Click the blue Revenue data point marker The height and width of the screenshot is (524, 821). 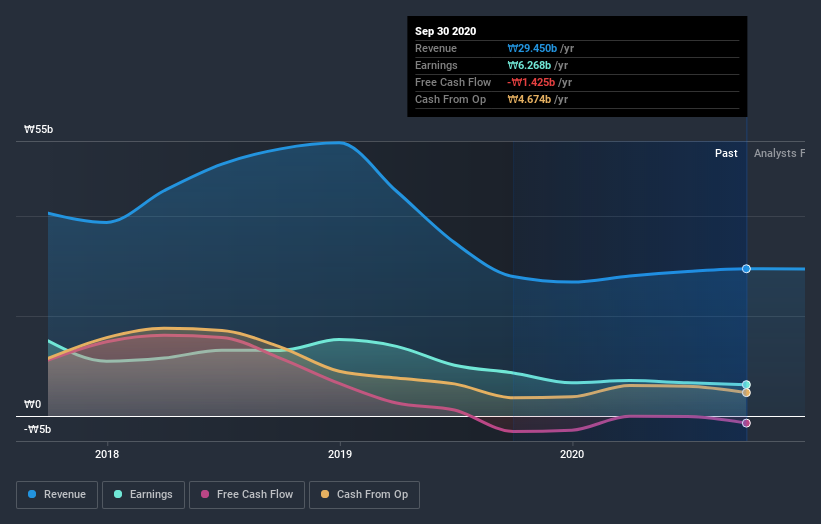[x=746, y=269]
